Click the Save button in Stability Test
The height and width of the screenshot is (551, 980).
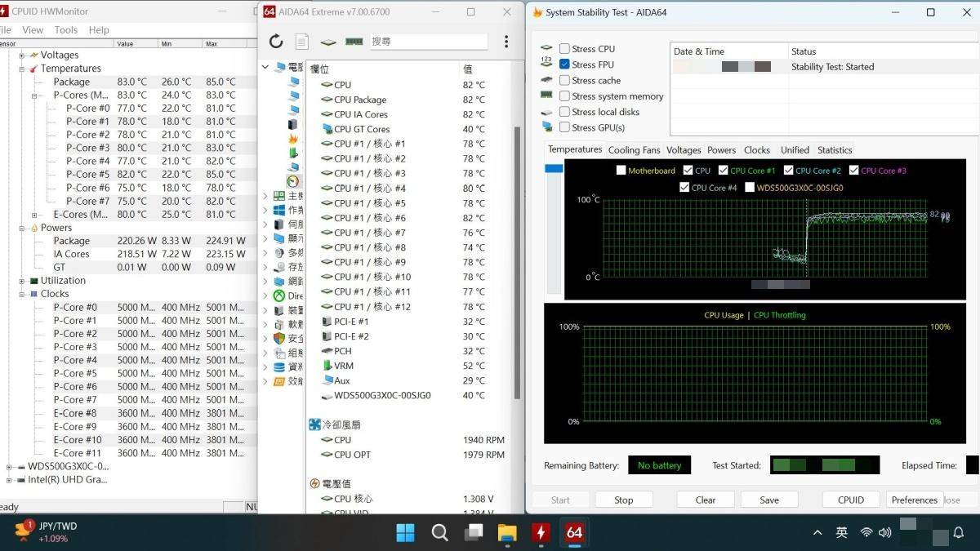click(769, 500)
